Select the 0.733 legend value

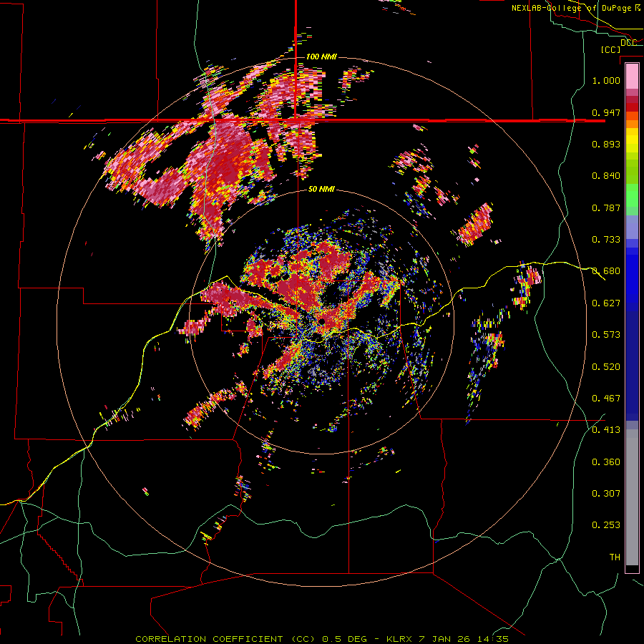tap(606, 240)
